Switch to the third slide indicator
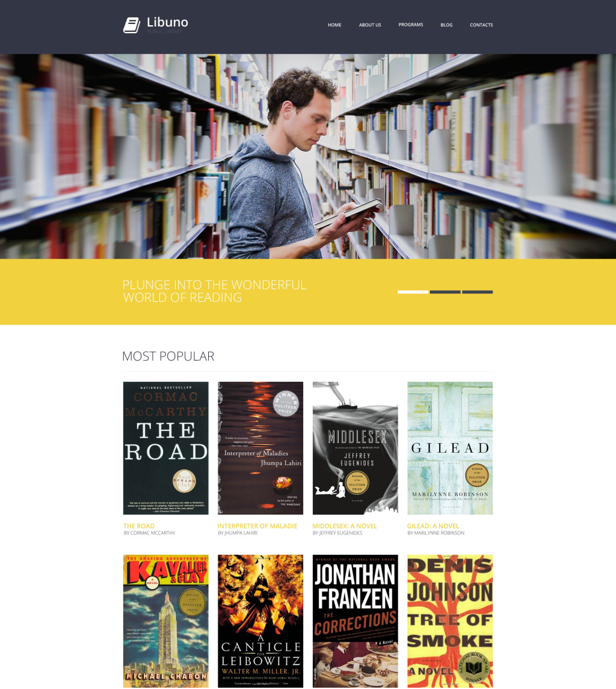 pyautogui.click(x=478, y=292)
